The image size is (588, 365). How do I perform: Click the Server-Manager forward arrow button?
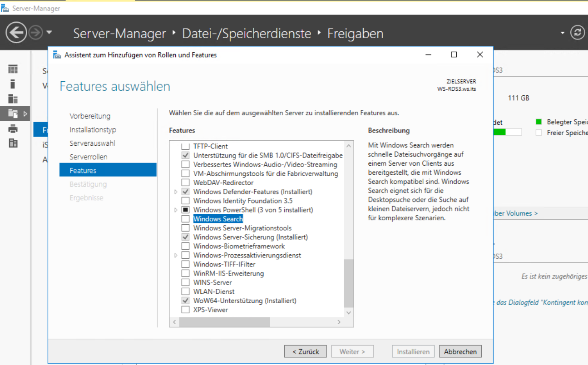click(35, 33)
